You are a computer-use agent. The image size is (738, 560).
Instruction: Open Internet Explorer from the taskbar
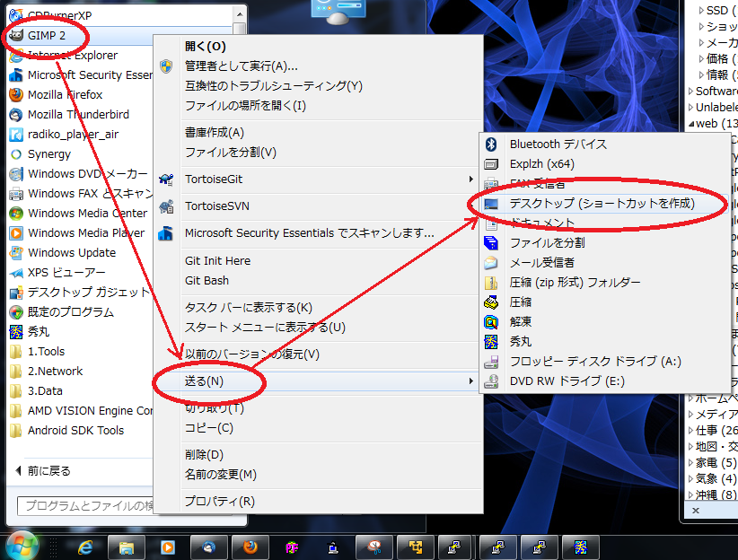point(85,547)
